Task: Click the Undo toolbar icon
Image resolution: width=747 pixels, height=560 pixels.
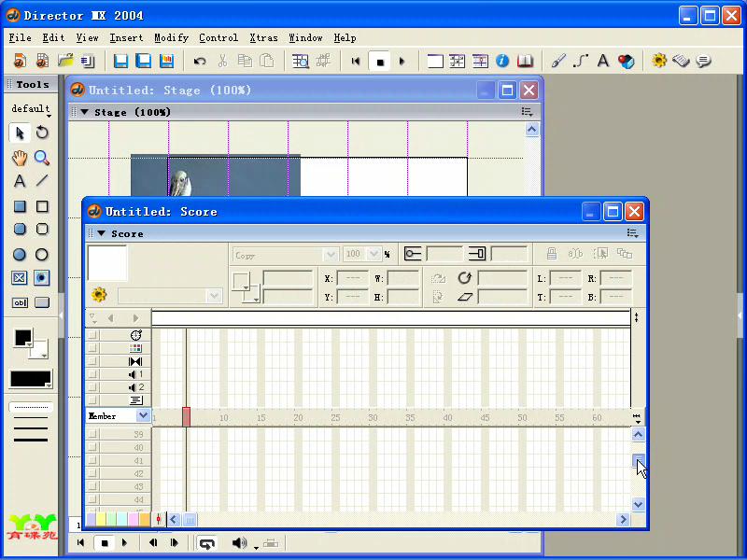Action: click(x=200, y=61)
